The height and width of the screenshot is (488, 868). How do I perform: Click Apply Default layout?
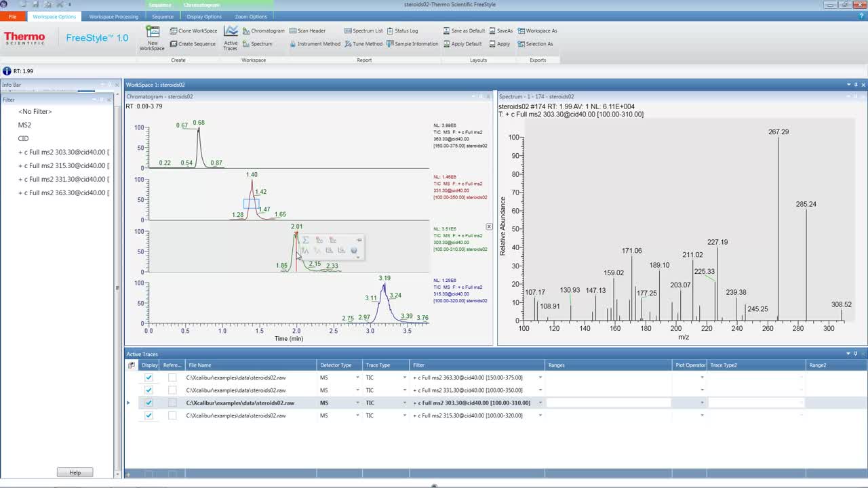(462, 44)
